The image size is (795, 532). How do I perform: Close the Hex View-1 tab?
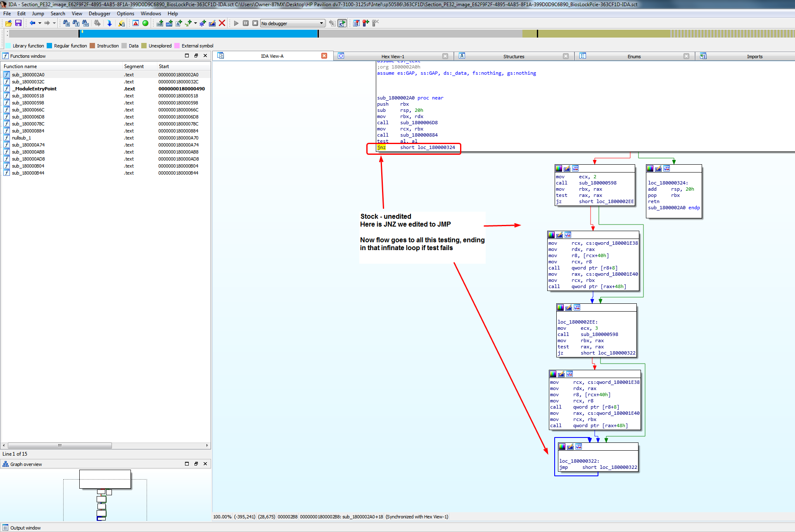click(445, 56)
